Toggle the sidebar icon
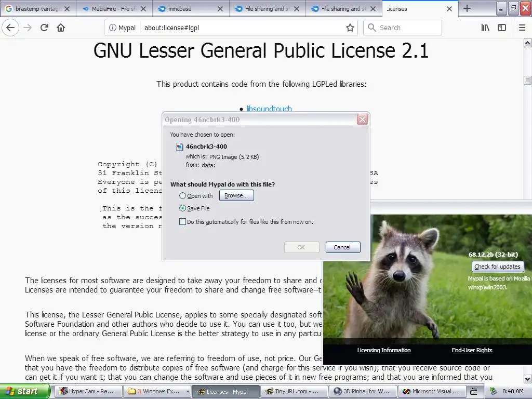Screen dimensions: 532x399 (502, 28)
